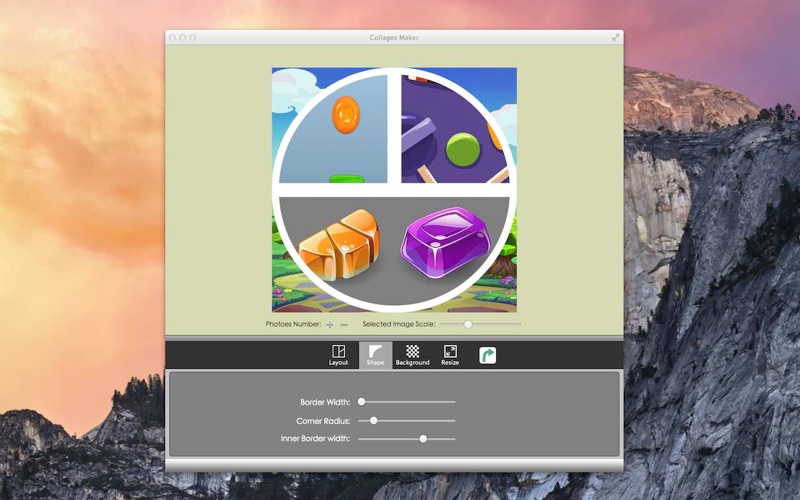Select the top-right collage cell with green ball
This screenshot has height=500, width=800.
point(454,130)
